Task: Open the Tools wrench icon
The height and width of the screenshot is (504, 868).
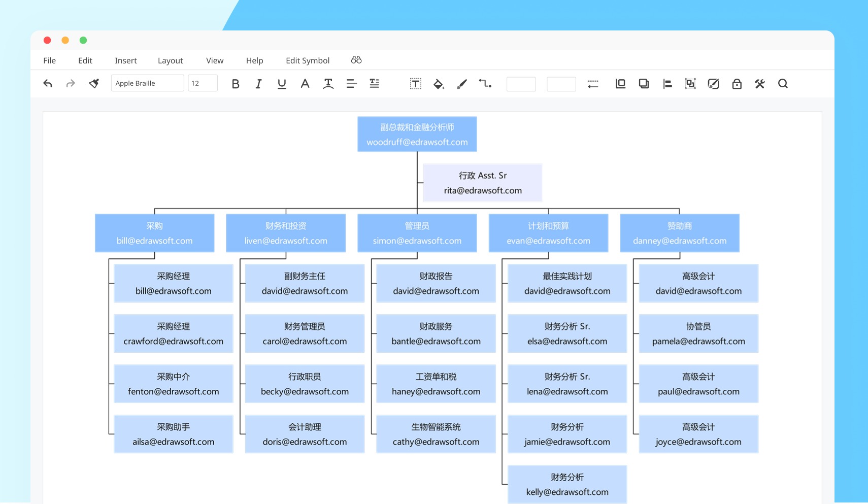Action: click(760, 84)
